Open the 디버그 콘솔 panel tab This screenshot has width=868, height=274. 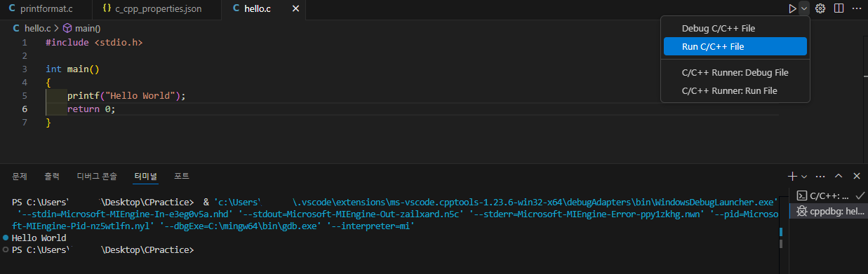[x=98, y=176]
